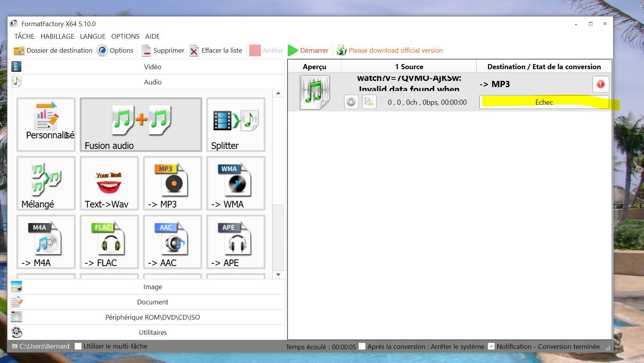The width and height of the screenshot is (644, 363).
Task: Click the Invalid data found source text
Action: click(x=409, y=89)
